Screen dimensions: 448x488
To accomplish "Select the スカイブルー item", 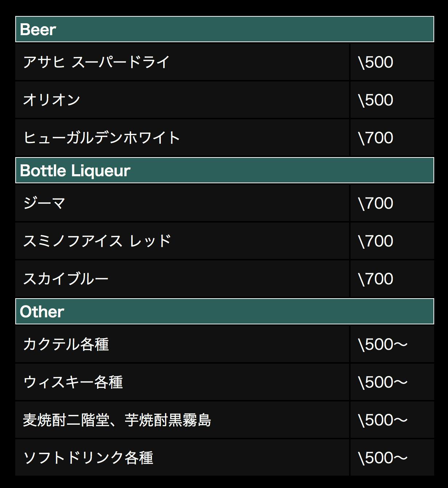I will coord(66,279).
